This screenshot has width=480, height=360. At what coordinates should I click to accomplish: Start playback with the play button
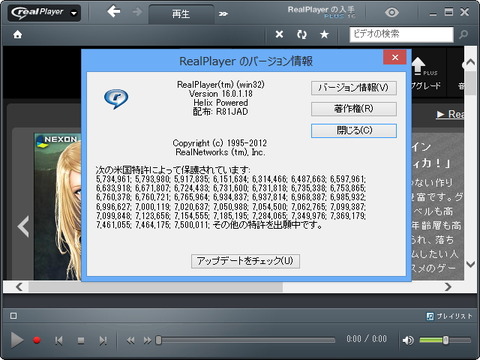pos(17,340)
